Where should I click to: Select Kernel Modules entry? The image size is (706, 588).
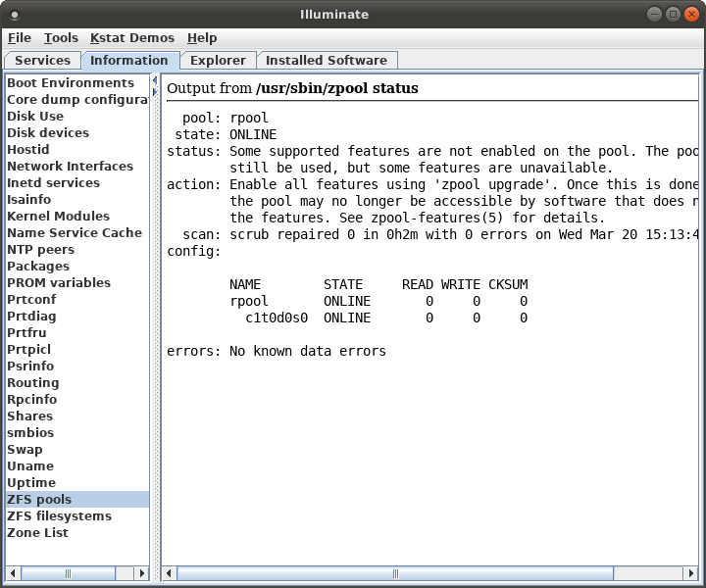77,216
